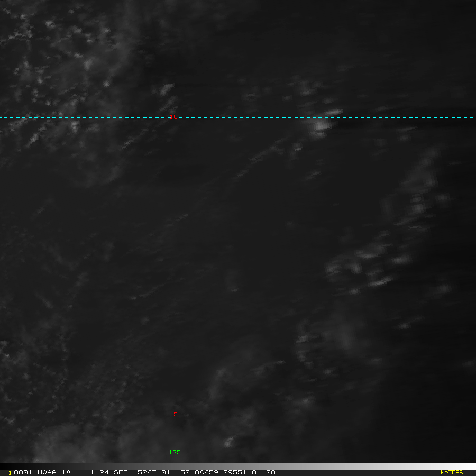Click the 24 SEP date text

[109, 472]
